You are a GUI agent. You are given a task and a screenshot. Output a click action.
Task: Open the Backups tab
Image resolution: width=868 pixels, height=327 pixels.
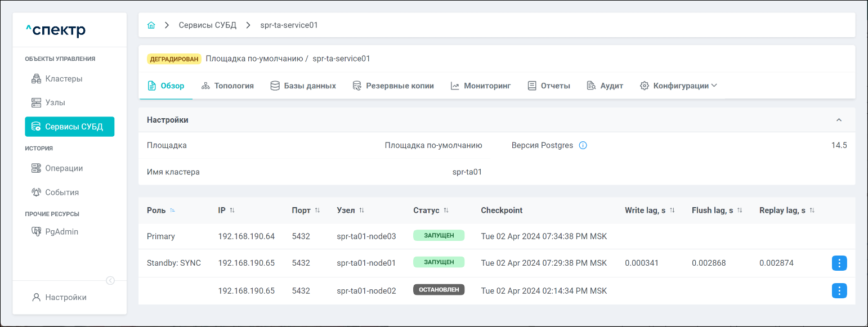[393, 86]
